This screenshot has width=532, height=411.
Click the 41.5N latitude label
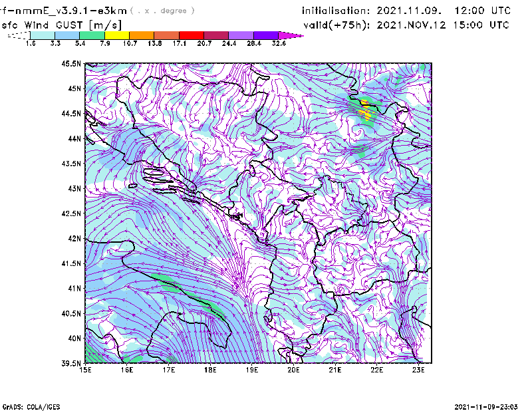tap(71, 263)
